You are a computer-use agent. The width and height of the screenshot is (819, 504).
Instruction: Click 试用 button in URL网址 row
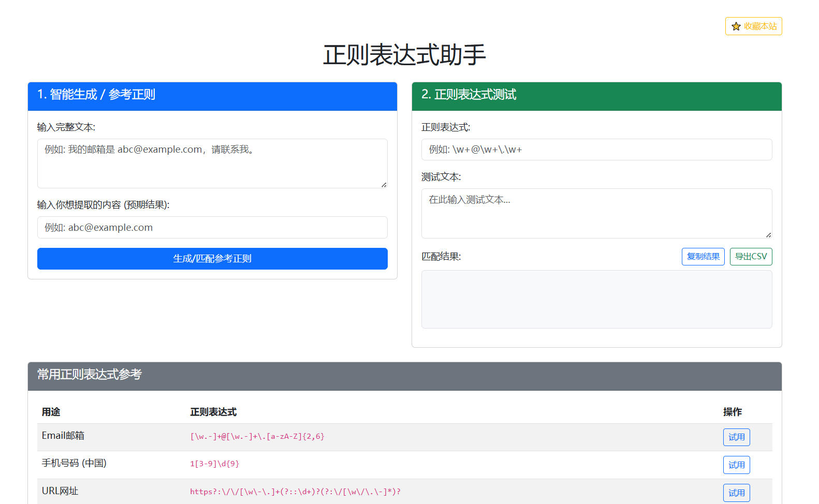(x=736, y=493)
